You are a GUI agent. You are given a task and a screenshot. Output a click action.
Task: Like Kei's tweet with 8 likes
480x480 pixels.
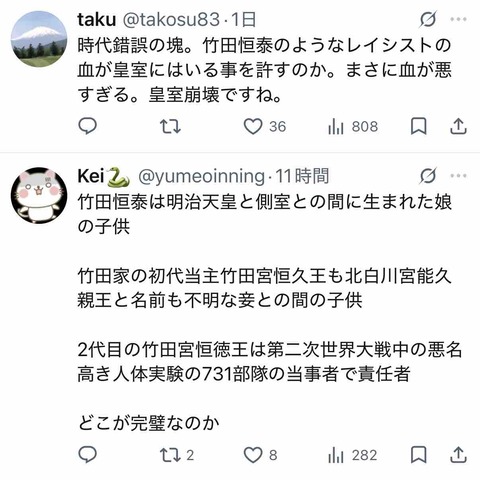point(261,455)
